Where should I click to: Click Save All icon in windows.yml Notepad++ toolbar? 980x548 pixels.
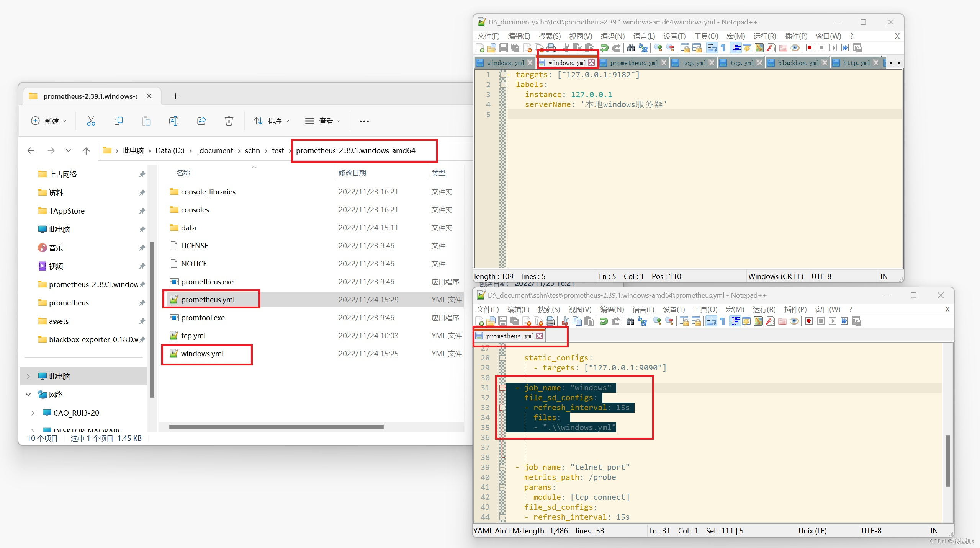click(x=515, y=48)
